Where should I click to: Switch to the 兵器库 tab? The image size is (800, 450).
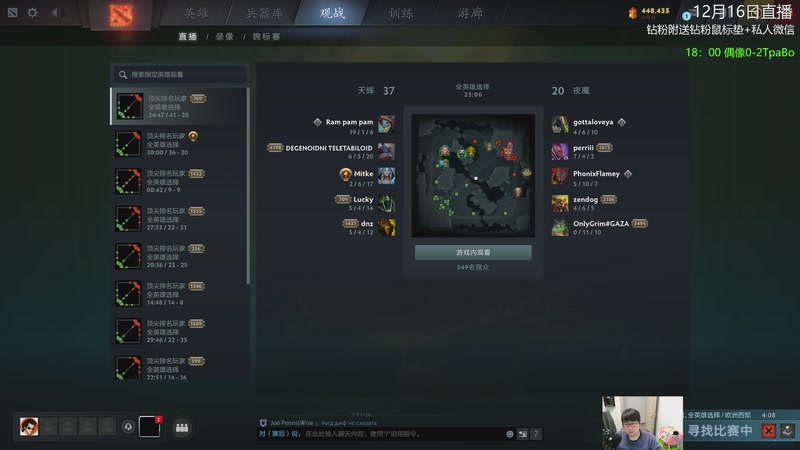coord(264,13)
